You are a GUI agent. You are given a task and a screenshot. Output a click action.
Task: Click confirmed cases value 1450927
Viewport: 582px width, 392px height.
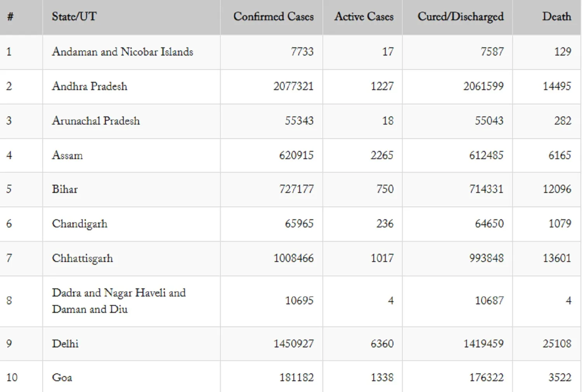coord(293,344)
